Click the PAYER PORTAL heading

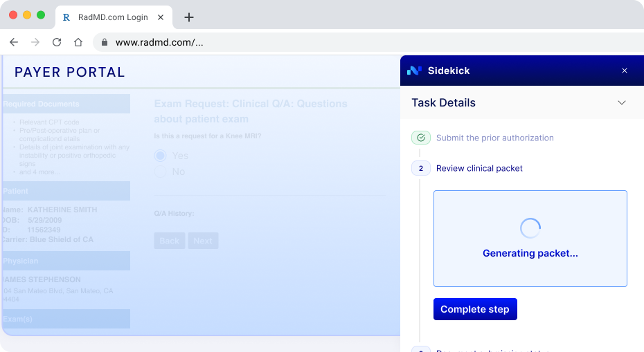[69, 72]
